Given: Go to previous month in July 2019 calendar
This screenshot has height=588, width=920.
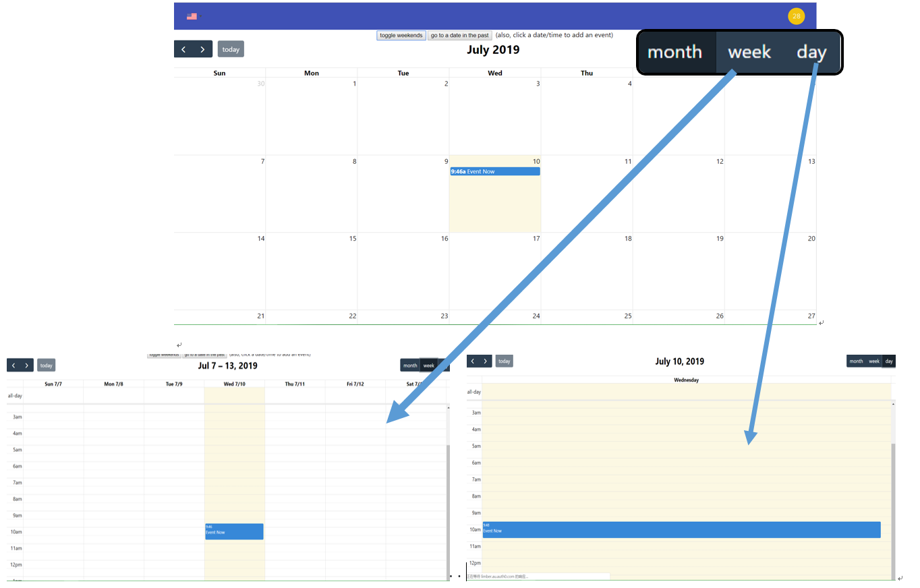Looking at the screenshot, I should (183, 49).
